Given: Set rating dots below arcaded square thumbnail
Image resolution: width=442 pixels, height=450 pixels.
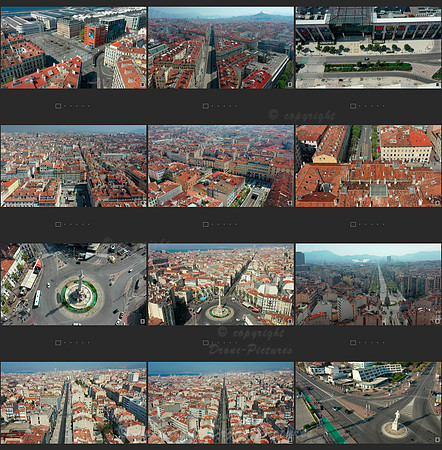Looking at the screenshot, I should click(x=225, y=224).
